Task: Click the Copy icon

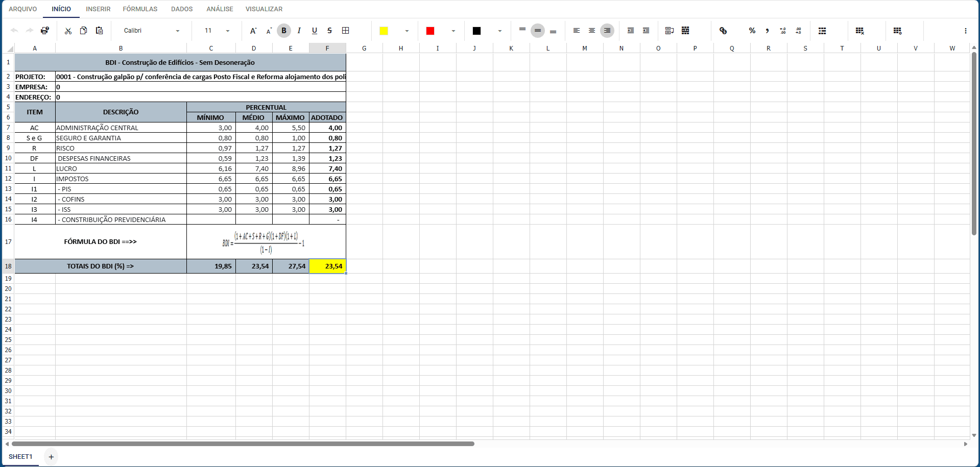Action: 83,31
